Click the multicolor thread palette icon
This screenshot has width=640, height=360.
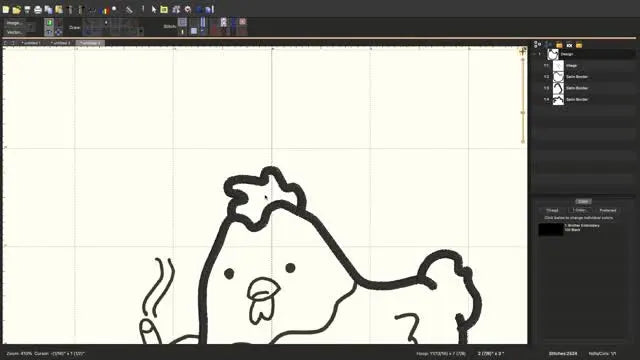click(105, 10)
